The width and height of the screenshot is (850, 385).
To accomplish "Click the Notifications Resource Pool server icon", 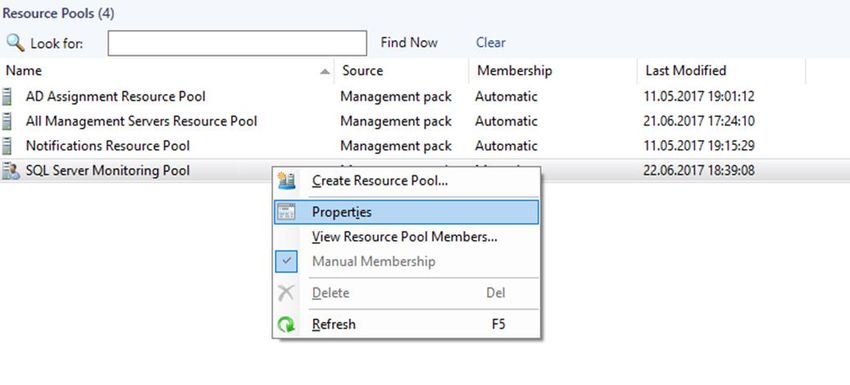I will click(x=7, y=146).
